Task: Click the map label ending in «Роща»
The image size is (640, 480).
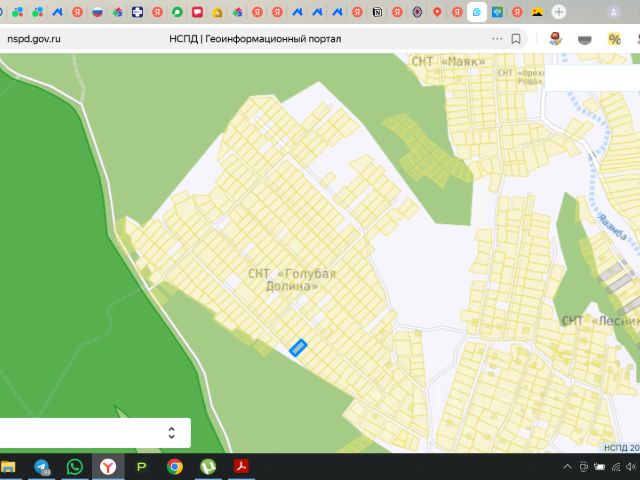Action: pos(521,77)
